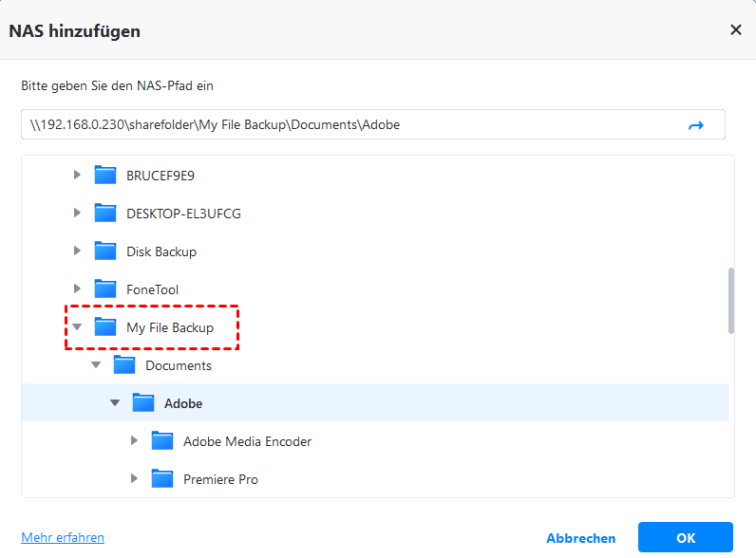This screenshot has height=558, width=756.
Task: Click the FoneTool folder icon
Action: (105, 289)
